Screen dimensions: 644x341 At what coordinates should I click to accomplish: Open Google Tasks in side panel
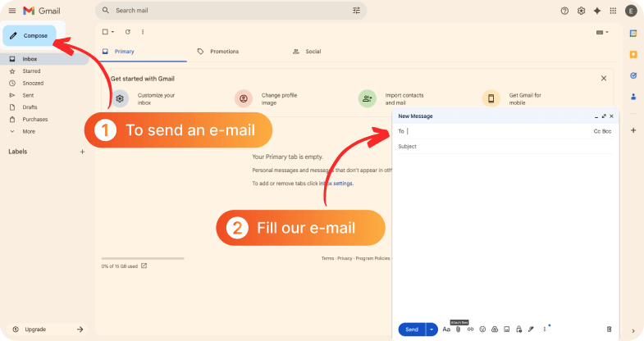pos(633,75)
